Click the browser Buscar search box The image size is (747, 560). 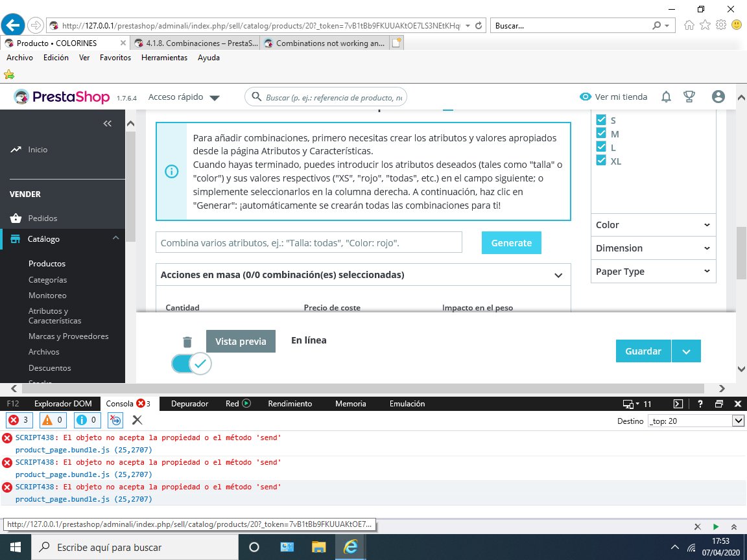pos(572,26)
